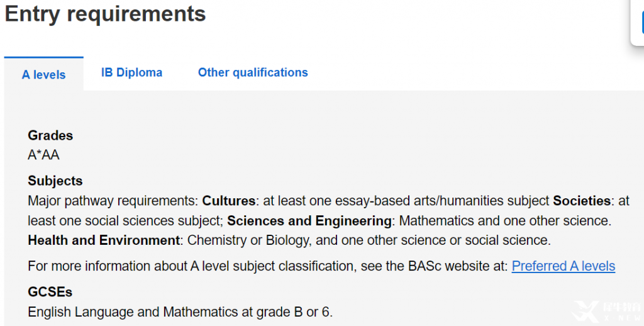
Task: Click the Grades heading
Action: [x=50, y=135]
